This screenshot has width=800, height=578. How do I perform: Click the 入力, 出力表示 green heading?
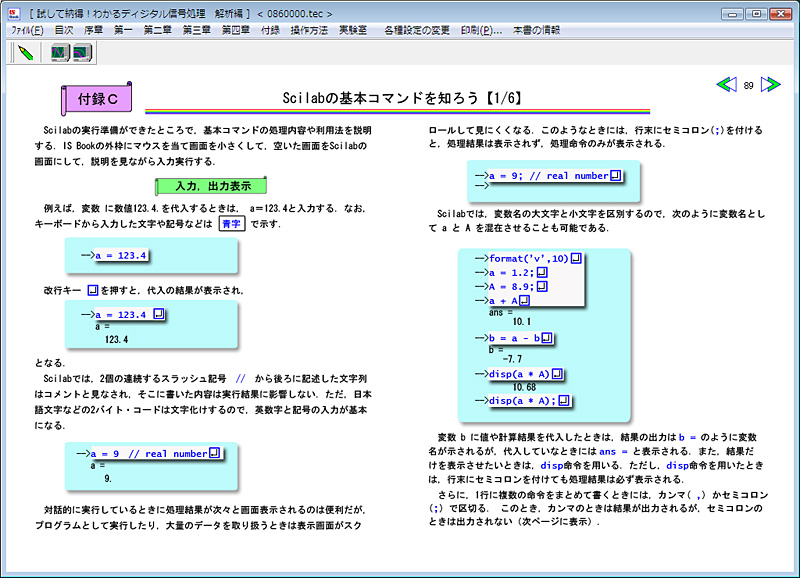click(211, 186)
